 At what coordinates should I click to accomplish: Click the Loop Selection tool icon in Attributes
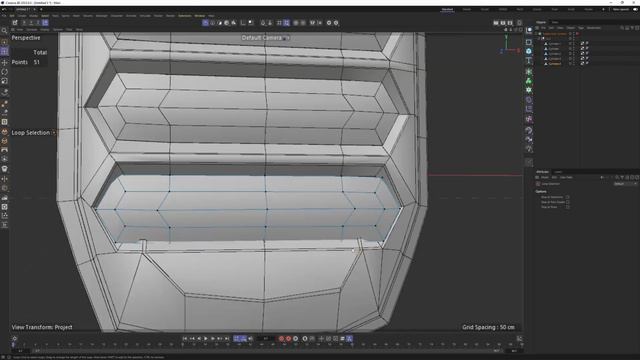click(538, 184)
